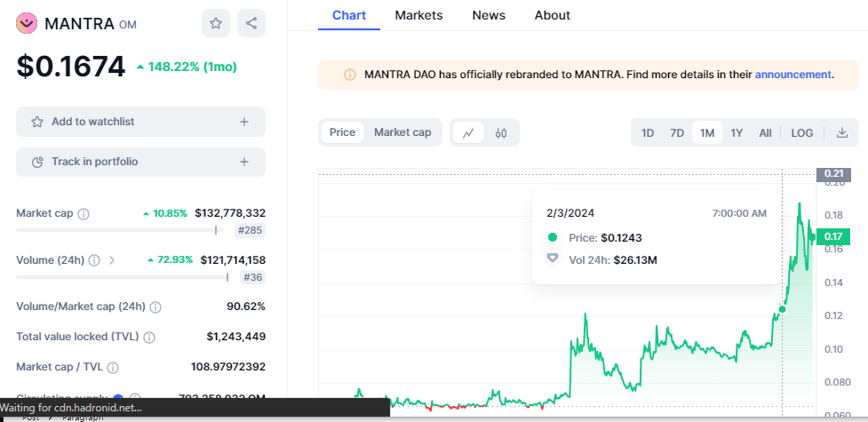Click the $1,243,449 TVL value
The image size is (868, 422).
pos(235,336)
